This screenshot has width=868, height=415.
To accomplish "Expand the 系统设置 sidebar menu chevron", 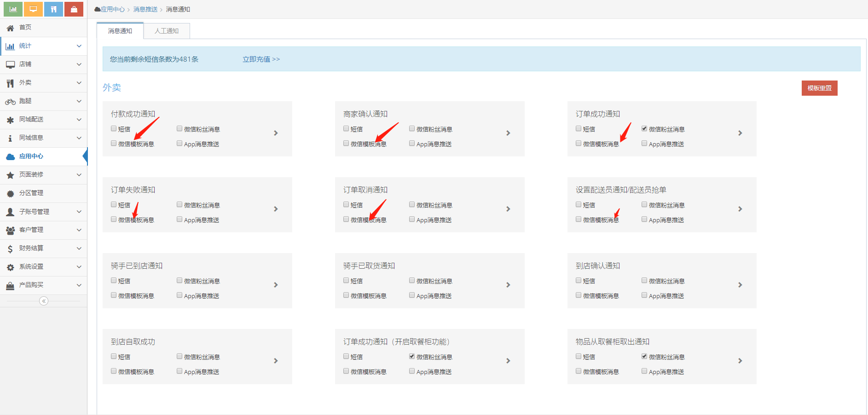I will [79, 267].
